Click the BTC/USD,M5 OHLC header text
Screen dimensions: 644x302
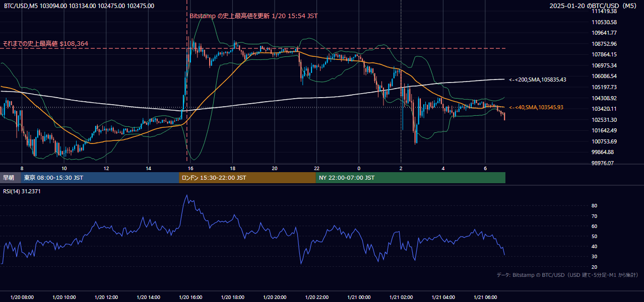tap(79, 6)
